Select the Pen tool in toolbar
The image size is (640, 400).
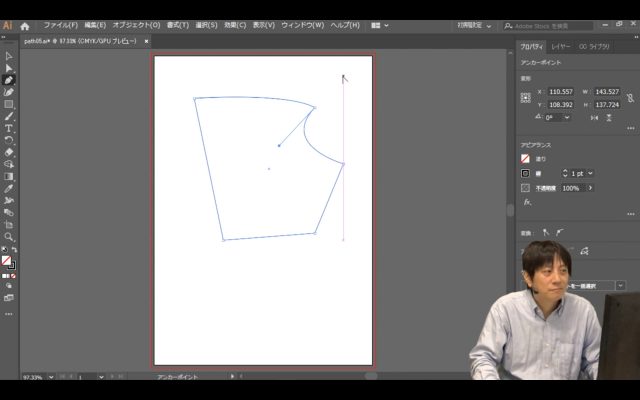pos(9,80)
